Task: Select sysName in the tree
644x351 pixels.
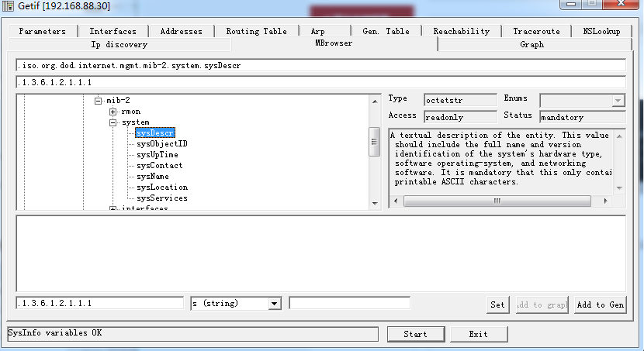Action: tap(153, 177)
